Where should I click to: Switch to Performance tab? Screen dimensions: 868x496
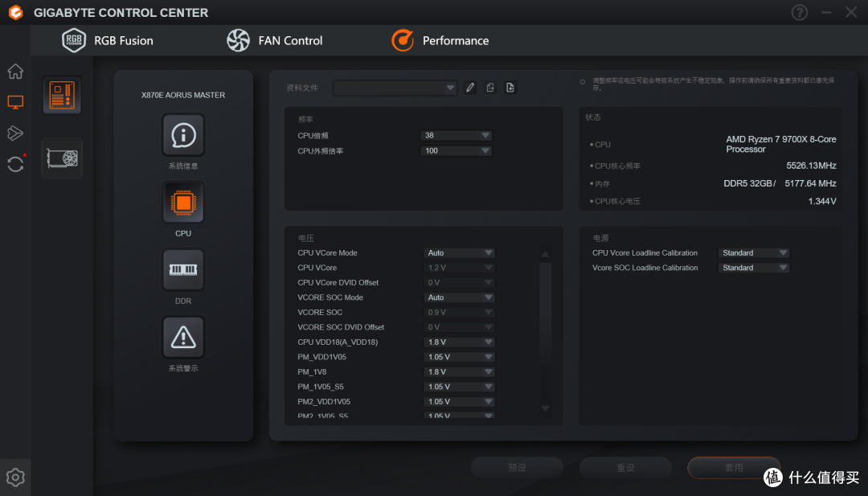click(x=456, y=40)
